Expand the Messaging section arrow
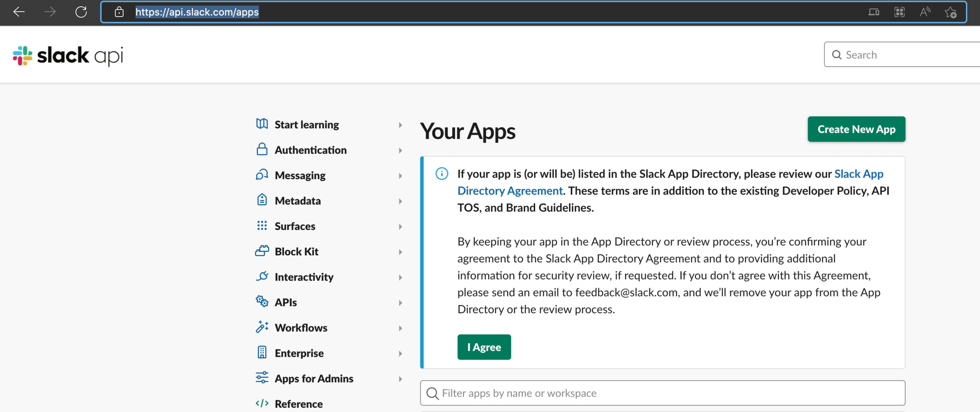The height and width of the screenshot is (412, 980). tap(400, 176)
